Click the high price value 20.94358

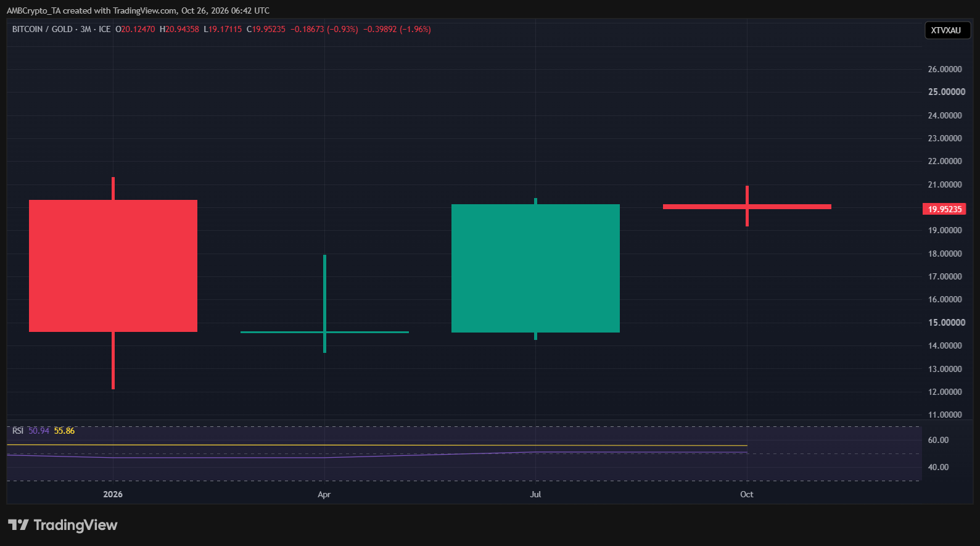182,29
